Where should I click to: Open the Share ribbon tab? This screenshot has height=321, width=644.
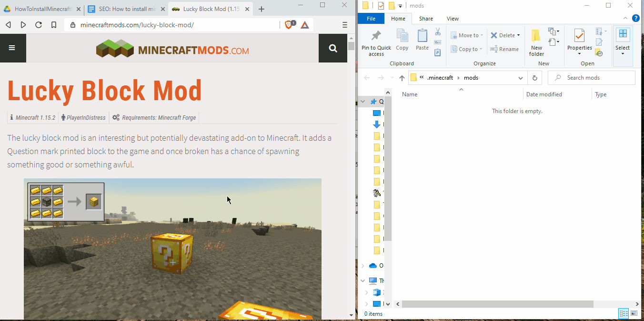(x=426, y=19)
